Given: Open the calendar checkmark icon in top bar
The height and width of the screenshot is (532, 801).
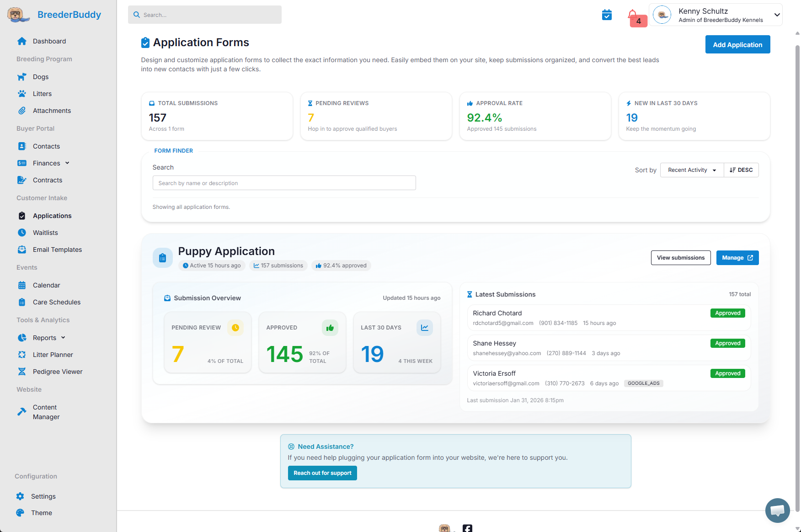Looking at the screenshot, I should [x=607, y=15].
